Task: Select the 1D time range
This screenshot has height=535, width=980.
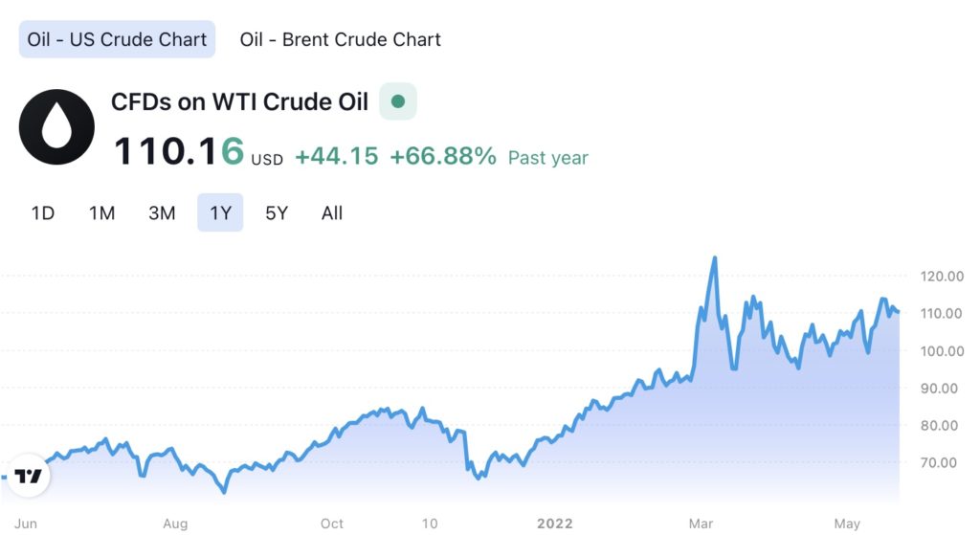Action: (42, 212)
